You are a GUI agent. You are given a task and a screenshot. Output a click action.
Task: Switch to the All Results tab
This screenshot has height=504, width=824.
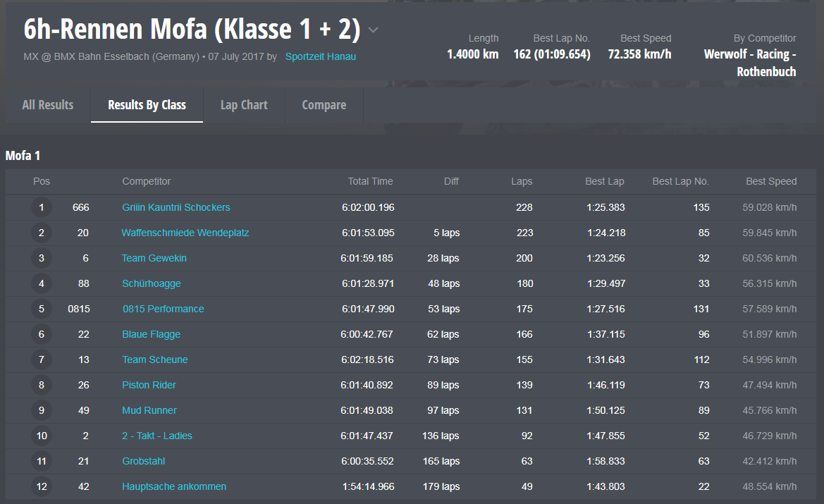pyautogui.click(x=48, y=105)
